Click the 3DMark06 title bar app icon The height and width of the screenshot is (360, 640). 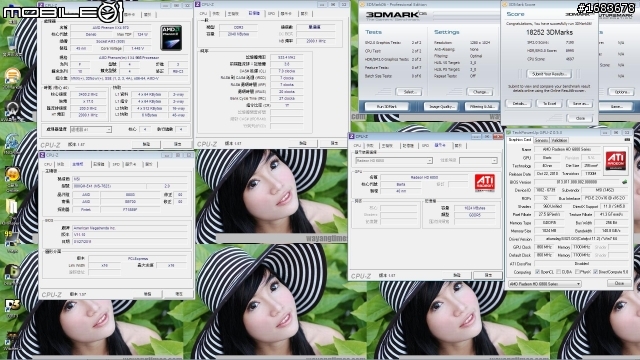pos(363,4)
